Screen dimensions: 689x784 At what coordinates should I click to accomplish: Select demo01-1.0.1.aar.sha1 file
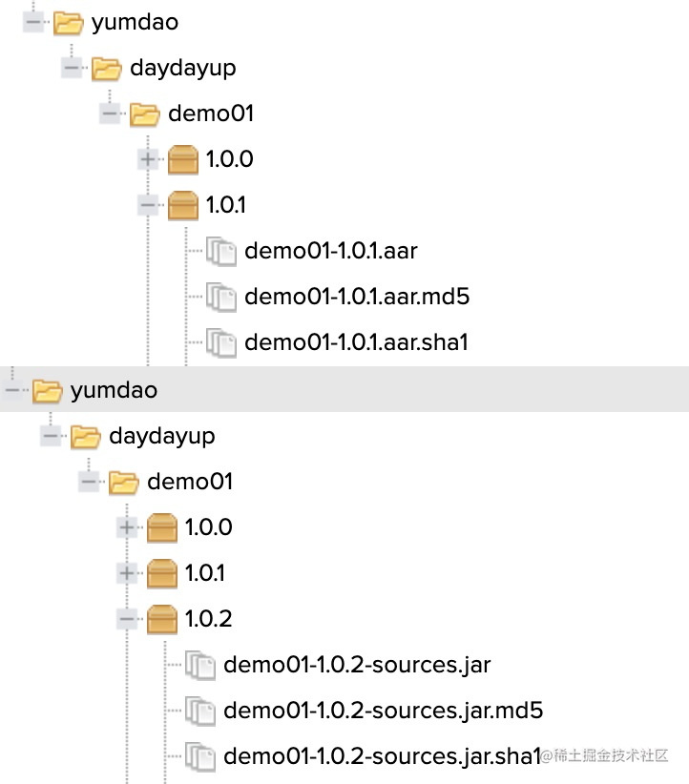356,342
